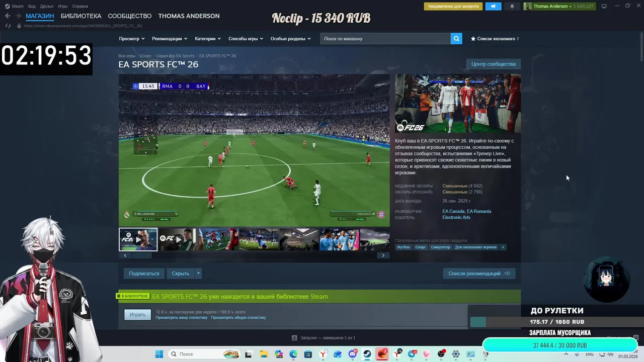Open the Друзья menu
This screenshot has height=362, width=644.
coord(46,6)
